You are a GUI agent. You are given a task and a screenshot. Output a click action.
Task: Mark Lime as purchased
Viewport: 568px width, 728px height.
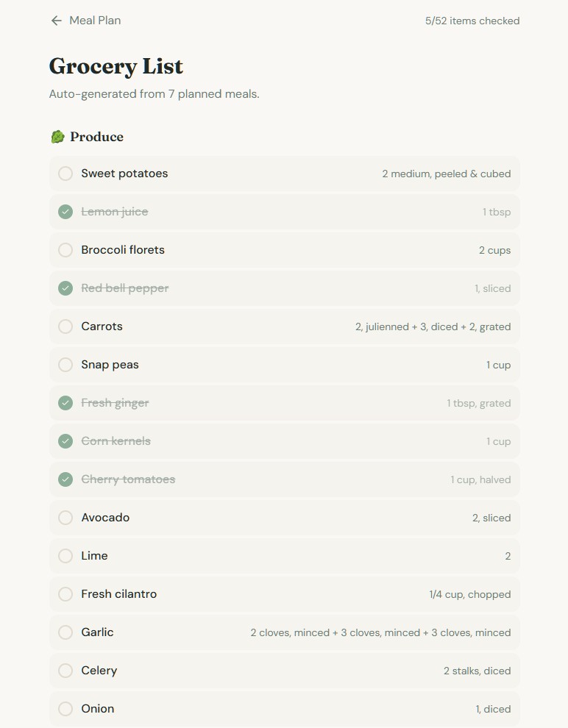65,556
